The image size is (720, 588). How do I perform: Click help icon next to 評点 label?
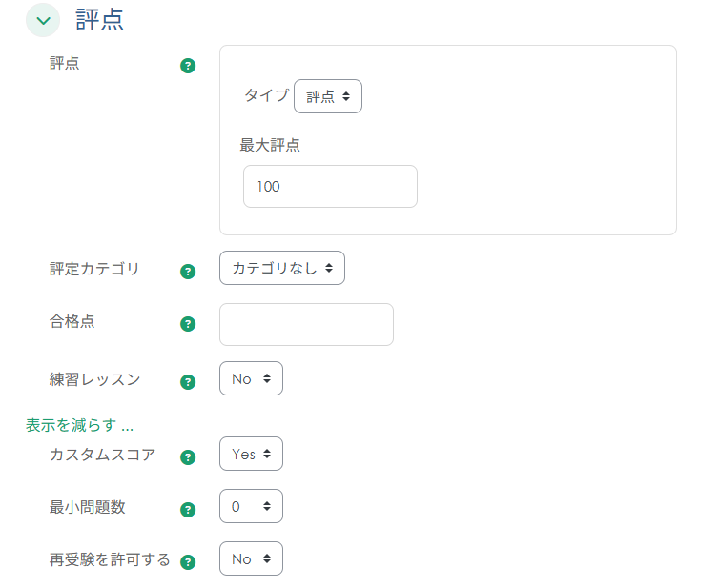tap(188, 66)
